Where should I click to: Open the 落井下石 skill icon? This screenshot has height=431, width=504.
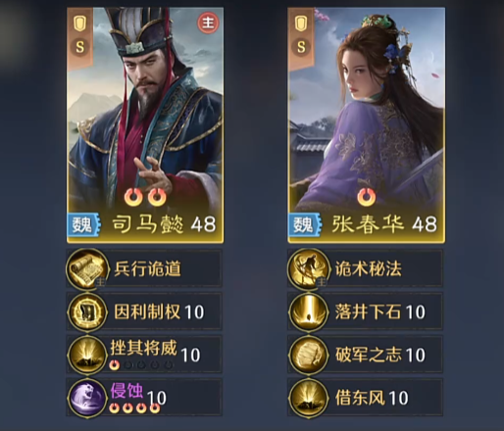308,311
